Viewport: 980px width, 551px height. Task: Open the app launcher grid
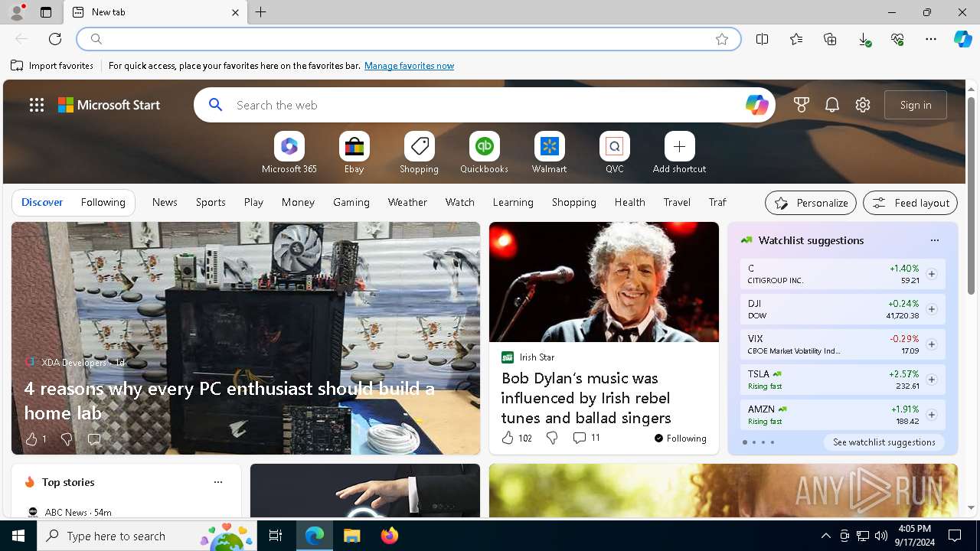pos(37,105)
